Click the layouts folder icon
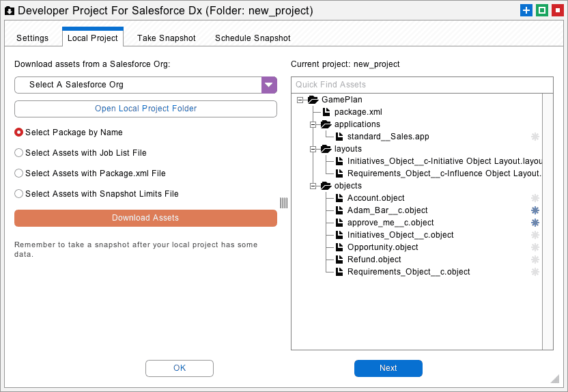Screen dimensions: 568x392 point(326,149)
